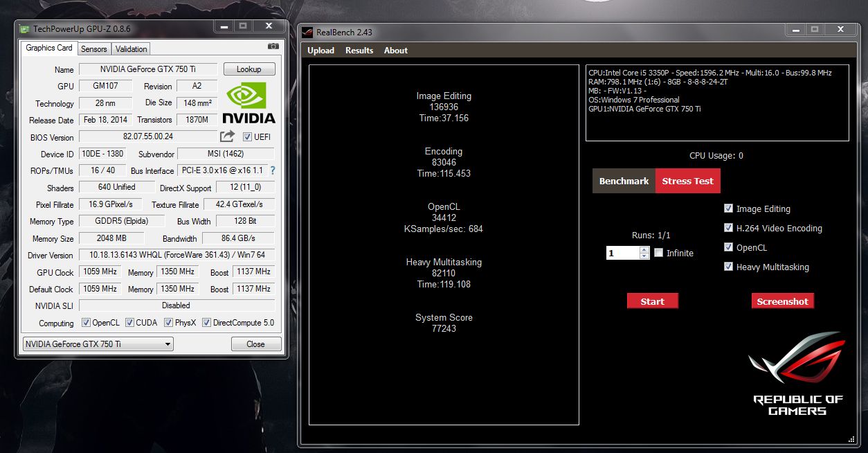Click the Image Editing score 136936
The height and width of the screenshot is (453, 868).
pos(444,107)
